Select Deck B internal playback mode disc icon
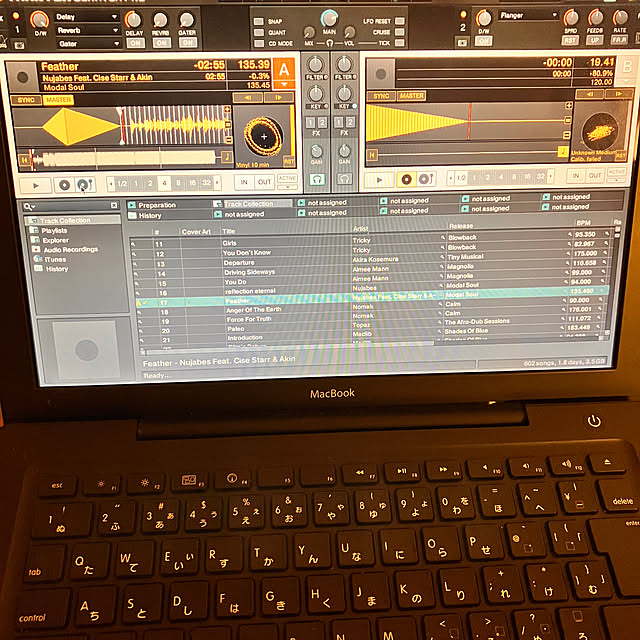Image resolution: width=640 pixels, height=640 pixels. click(407, 179)
